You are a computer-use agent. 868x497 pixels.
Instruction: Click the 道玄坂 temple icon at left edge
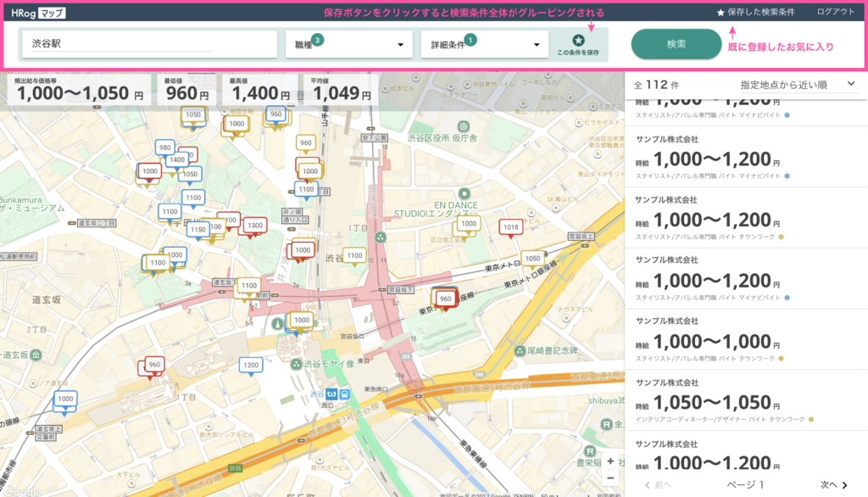pos(36,355)
